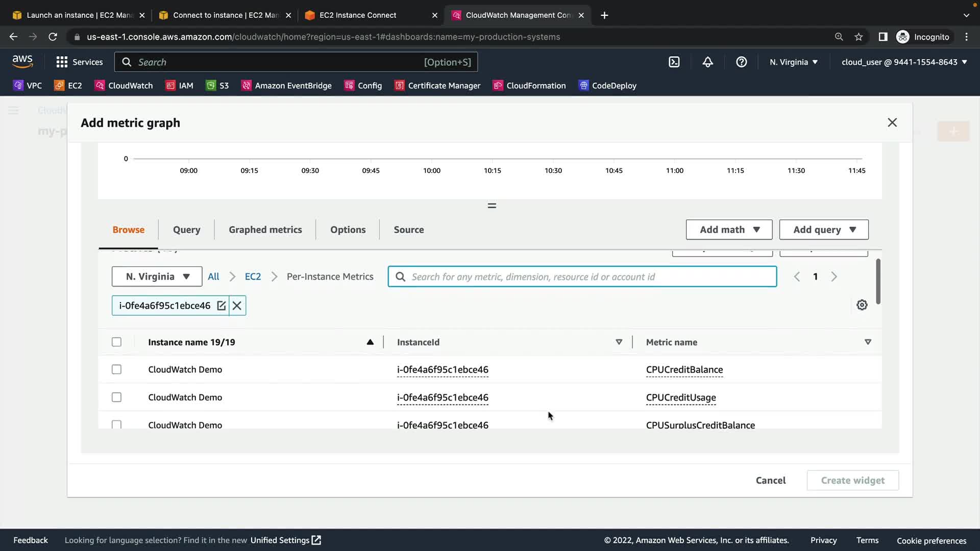Open the notifications bell
The width and height of the screenshot is (980, 551).
coord(707,62)
